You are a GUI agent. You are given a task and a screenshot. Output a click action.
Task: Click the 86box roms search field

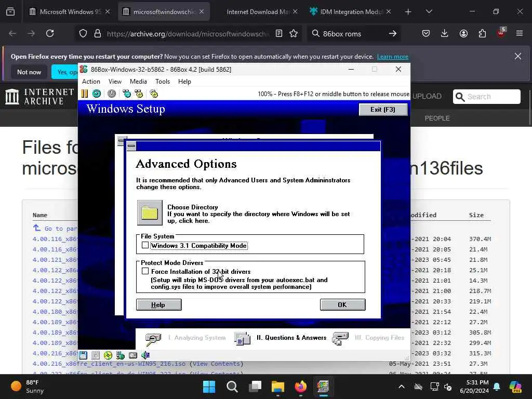click(353, 34)
